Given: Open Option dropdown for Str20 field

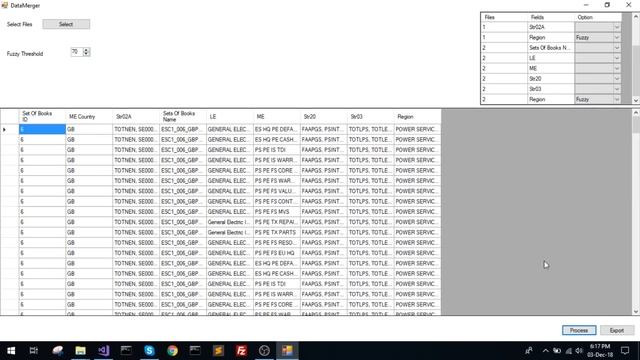Looking at the screenshot, I should (x=617, y=79).
